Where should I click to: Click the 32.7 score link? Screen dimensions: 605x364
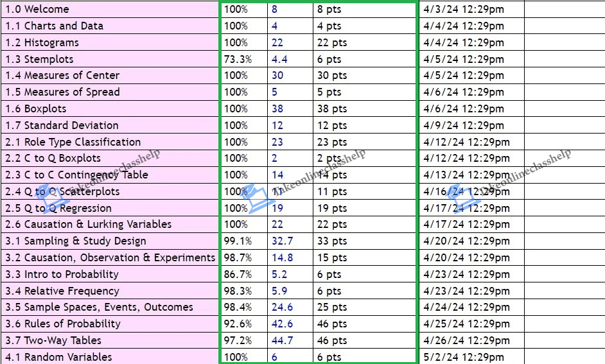coord(282,241)
